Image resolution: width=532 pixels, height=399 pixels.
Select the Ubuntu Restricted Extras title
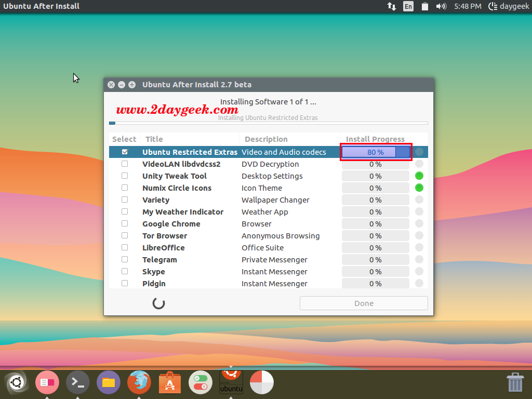tap(190, 152)
